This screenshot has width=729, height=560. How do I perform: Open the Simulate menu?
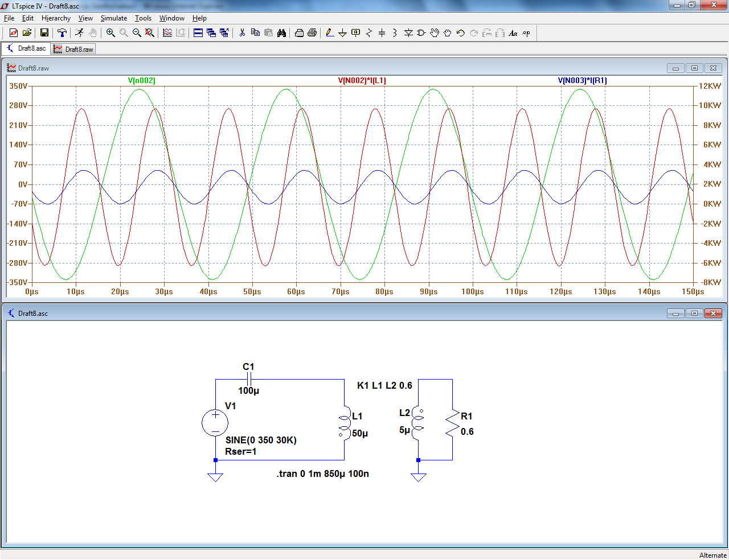(114, 18)
